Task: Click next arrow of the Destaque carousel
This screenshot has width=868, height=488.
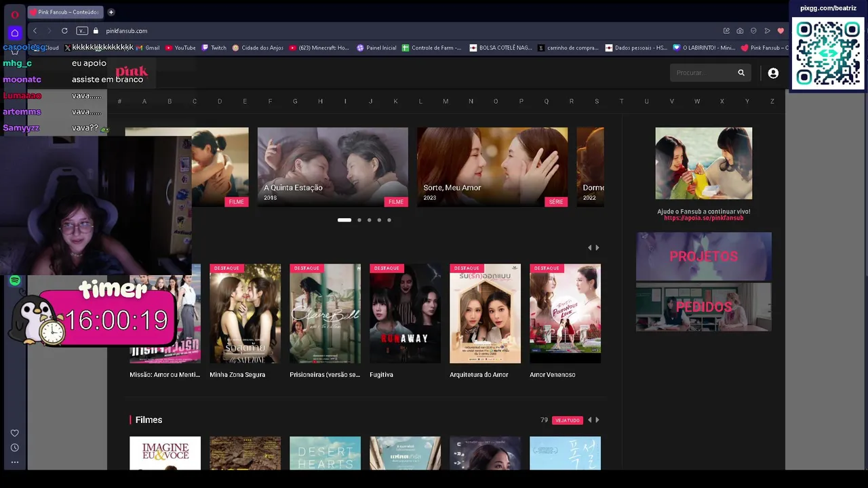Action: tap(597, 247)
